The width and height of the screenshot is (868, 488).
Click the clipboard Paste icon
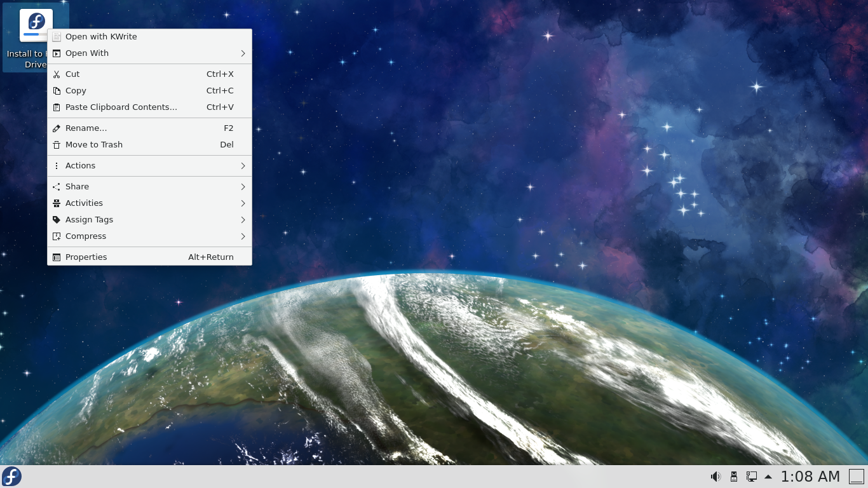coord(57,107)
